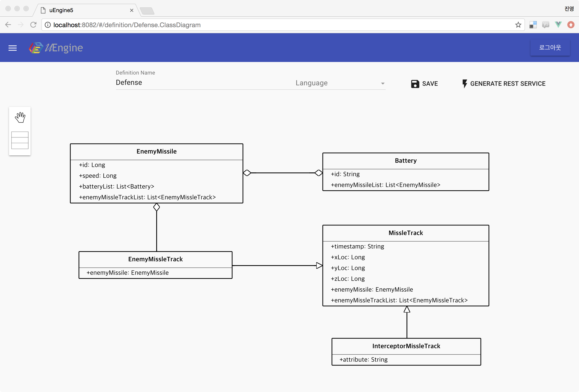Screen dimensions: 579x392
Task: Open the Language dropdown
Action: (340, 83)
